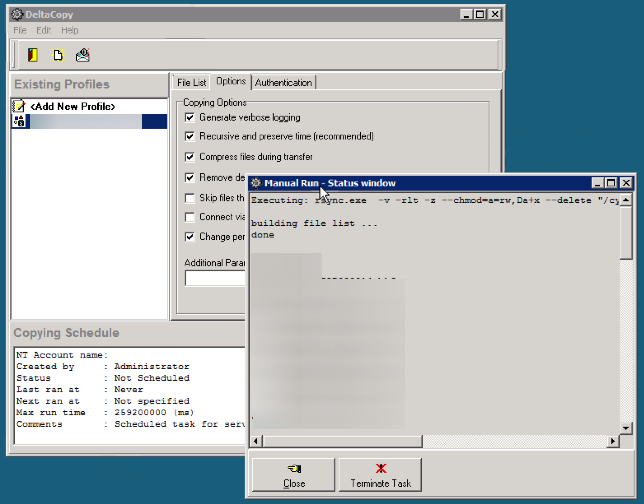Click the Terminate Task button

[381, 475]
